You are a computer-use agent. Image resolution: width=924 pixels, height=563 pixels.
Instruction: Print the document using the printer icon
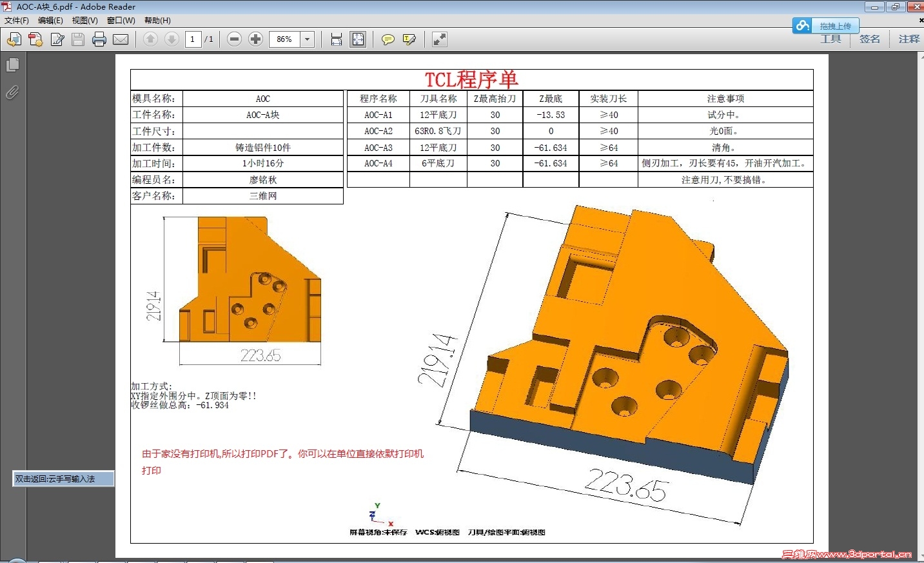99,39
